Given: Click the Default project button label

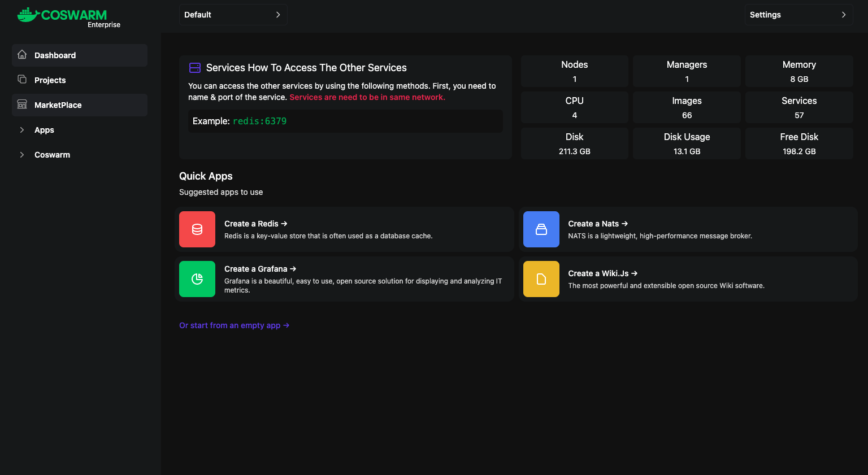Looking at the screenshot, I should coord(198,15).
